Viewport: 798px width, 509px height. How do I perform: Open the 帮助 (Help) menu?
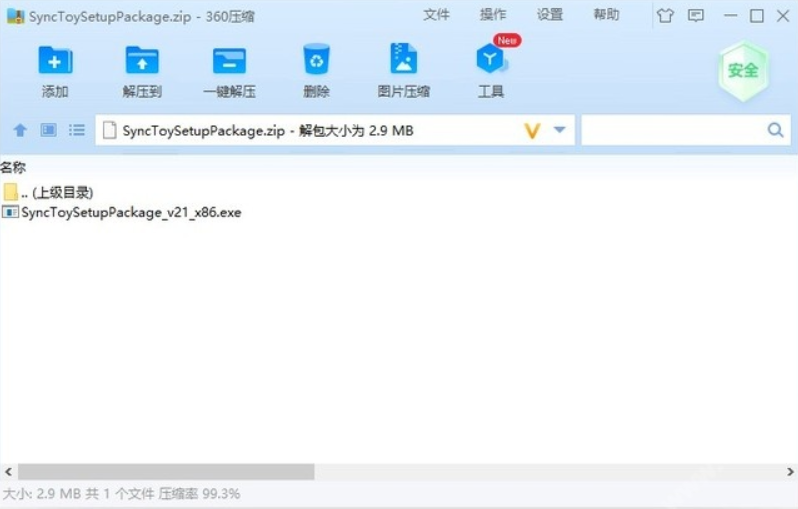pos(606,15)
